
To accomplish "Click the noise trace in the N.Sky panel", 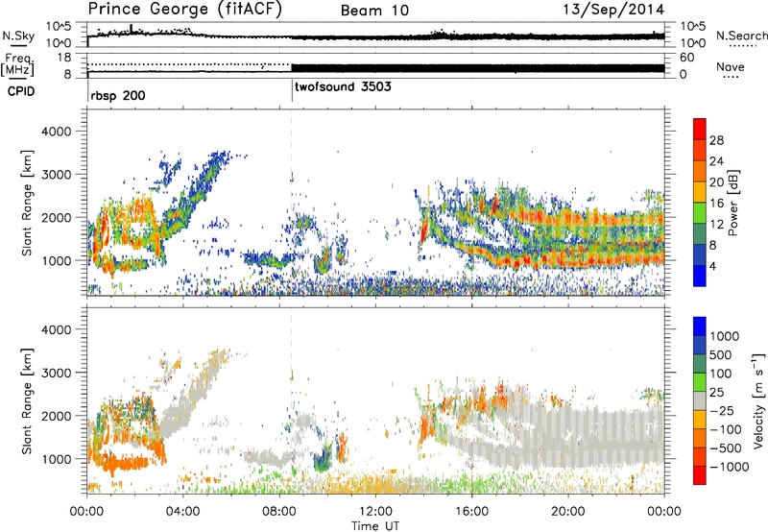I will click(375, 36).
